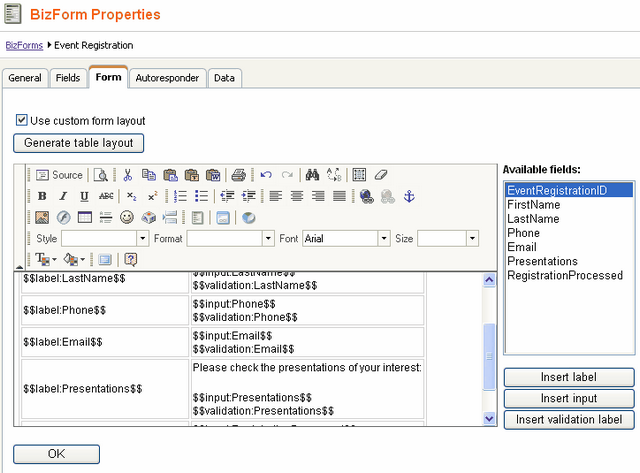Click Generate table layout button
The height and width of the screenshot is (473, 640).
pyautogui.click(x=78, y=143)
